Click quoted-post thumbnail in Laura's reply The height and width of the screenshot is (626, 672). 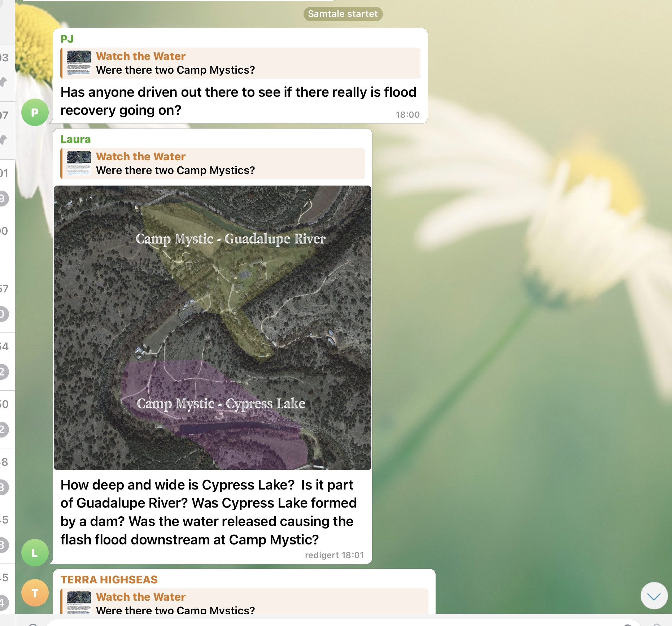(x=79, y=163)
